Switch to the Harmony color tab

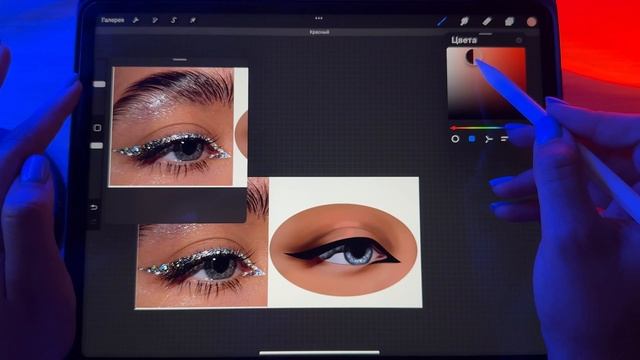point(488,139)
